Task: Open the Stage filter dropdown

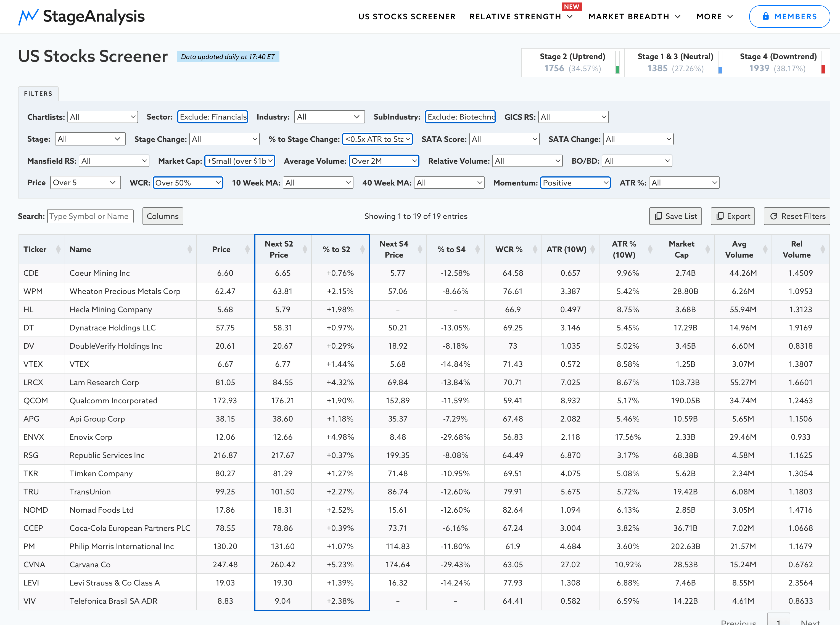Action: (90, 139)
